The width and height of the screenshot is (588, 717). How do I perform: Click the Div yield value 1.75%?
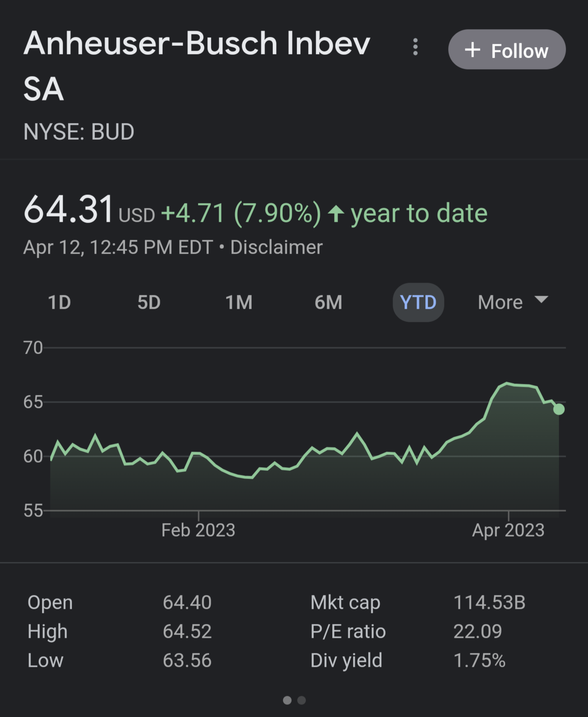480,661
